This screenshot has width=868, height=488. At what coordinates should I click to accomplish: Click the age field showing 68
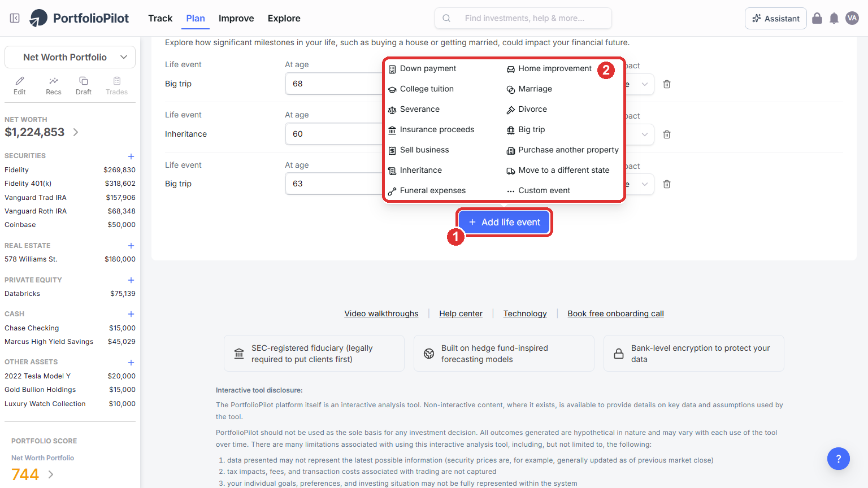click(x=335, y=84)
